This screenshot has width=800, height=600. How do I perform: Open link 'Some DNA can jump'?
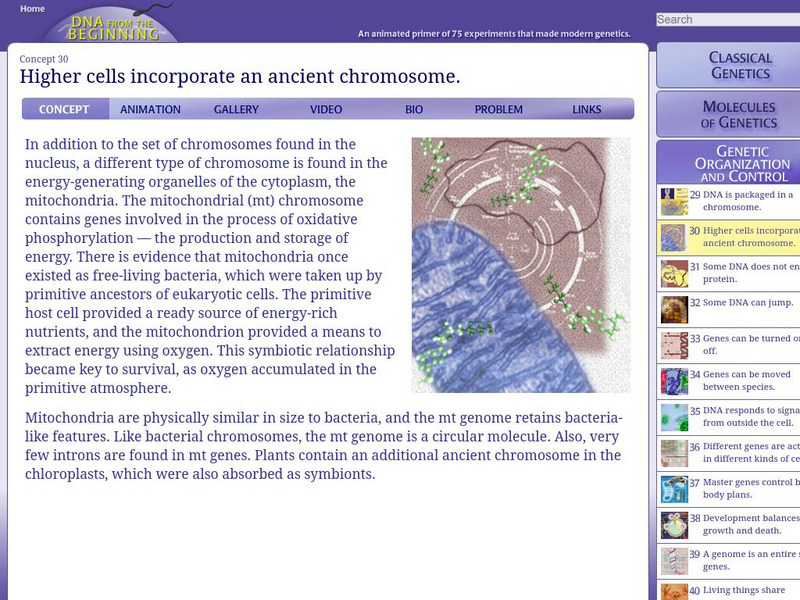pos(748,303)
